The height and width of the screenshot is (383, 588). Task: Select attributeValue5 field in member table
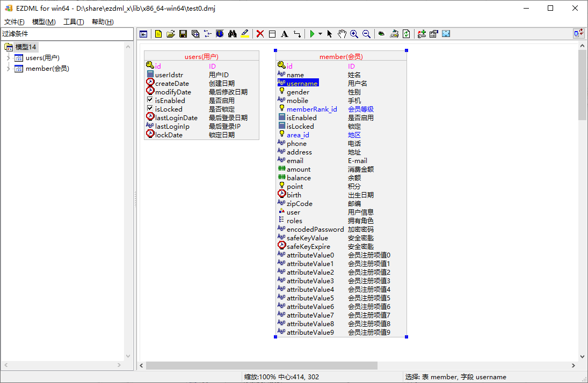tap(310, 298)
